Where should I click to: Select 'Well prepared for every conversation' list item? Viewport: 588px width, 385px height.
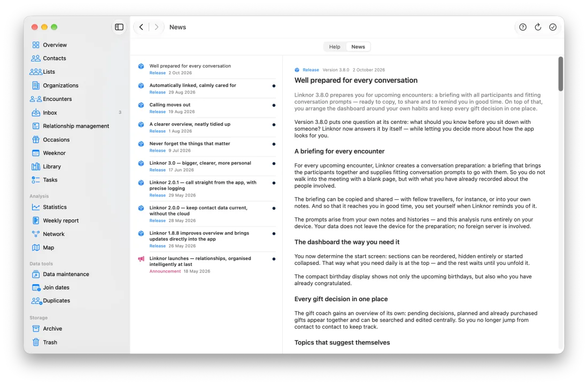[207, 69]
